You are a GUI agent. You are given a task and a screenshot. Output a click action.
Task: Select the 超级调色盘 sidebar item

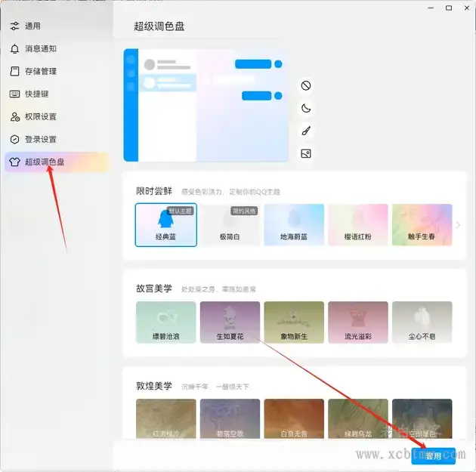57,162
